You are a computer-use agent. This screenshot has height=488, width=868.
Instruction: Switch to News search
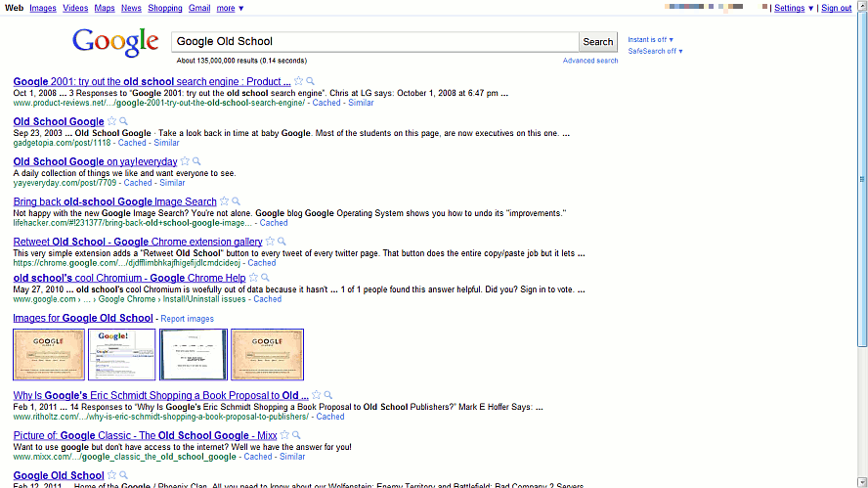point(131,8)
